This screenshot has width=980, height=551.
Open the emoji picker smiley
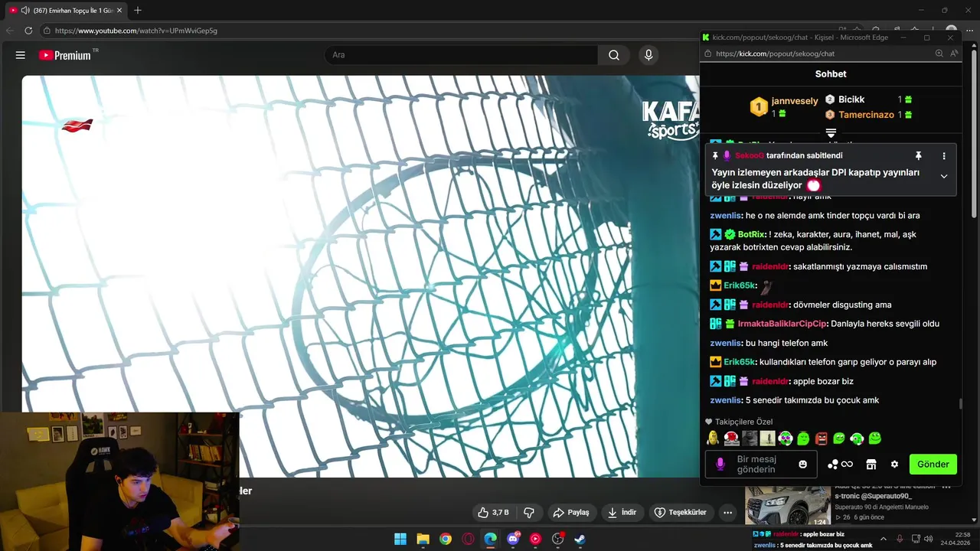point(802,464)
